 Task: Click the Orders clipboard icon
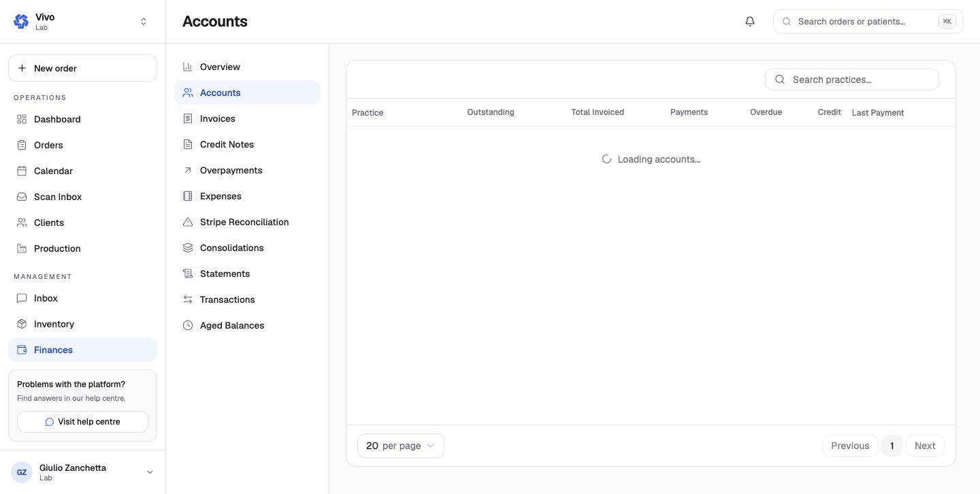tap(22, 145)
